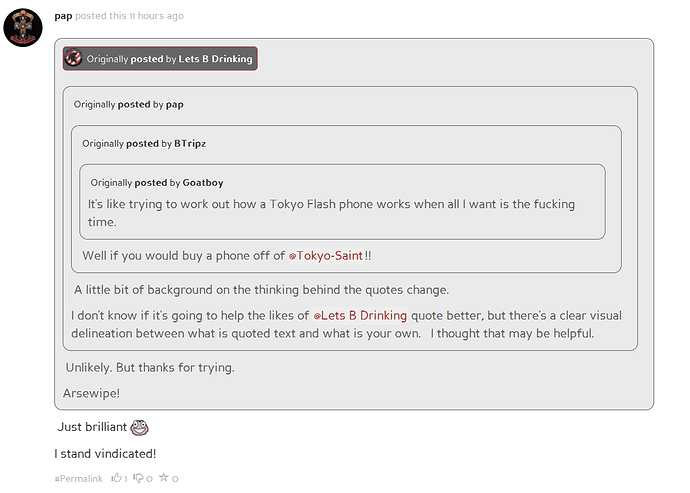Click the Originally posted by Lets B Drinking header

click(160, 59)
